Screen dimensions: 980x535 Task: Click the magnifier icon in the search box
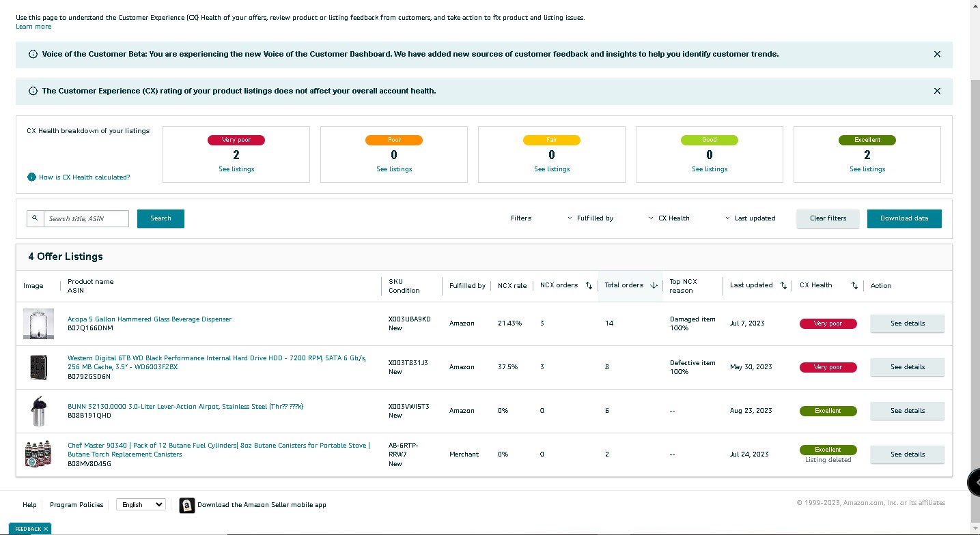[x=36, y=218]
